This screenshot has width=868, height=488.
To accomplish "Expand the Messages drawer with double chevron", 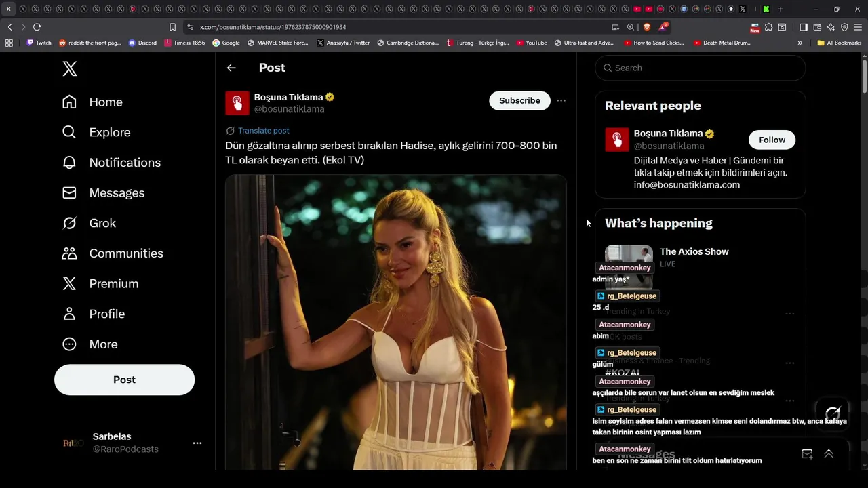I will point(829,454).
